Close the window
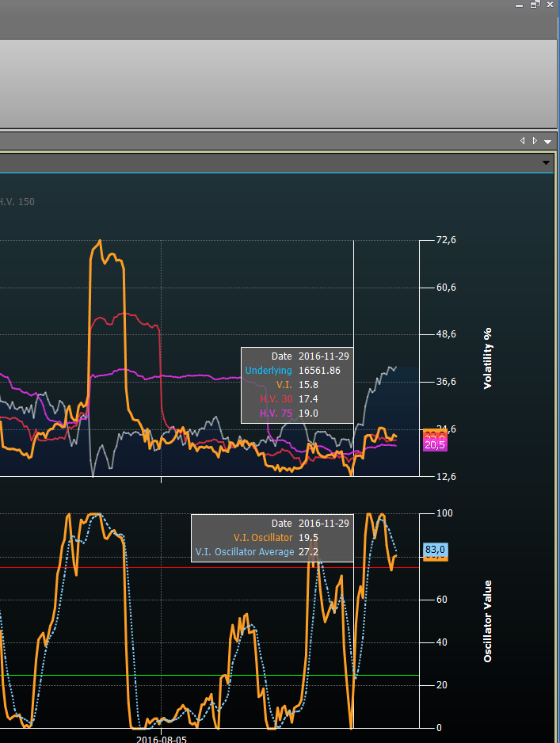Screen dimensions: 560x743 coord(550,5)
